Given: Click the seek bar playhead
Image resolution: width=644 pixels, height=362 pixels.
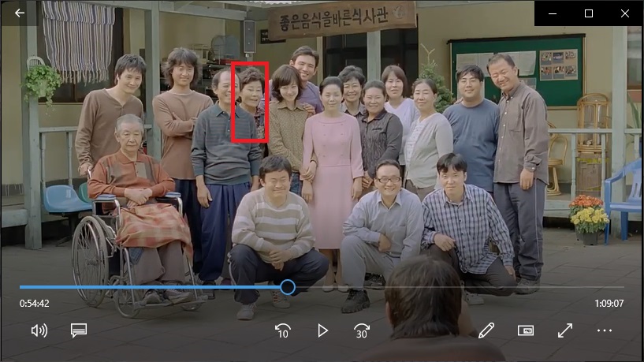Looking at the screenshot, I should (288, 287).
